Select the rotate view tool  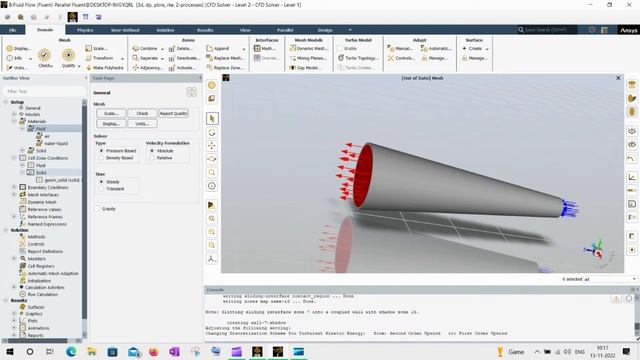coord(211,132)
